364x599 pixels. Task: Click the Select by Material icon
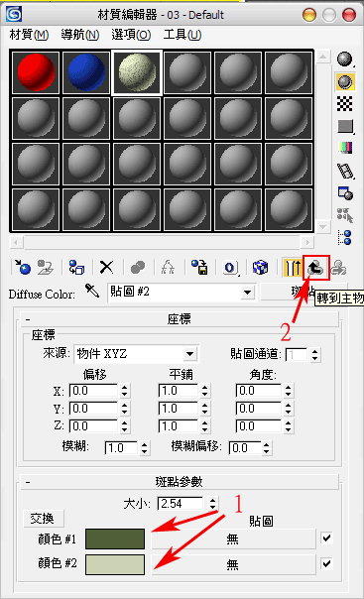click(345, 215)
